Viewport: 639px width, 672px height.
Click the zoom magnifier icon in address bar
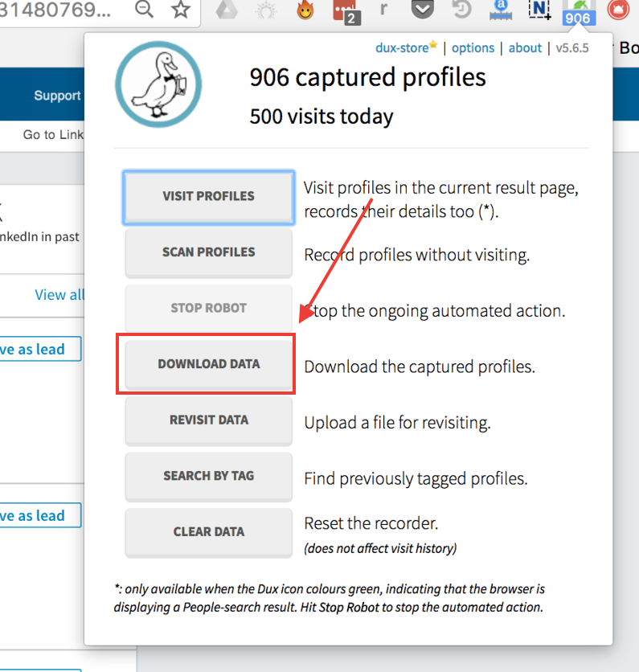[144, 10]
